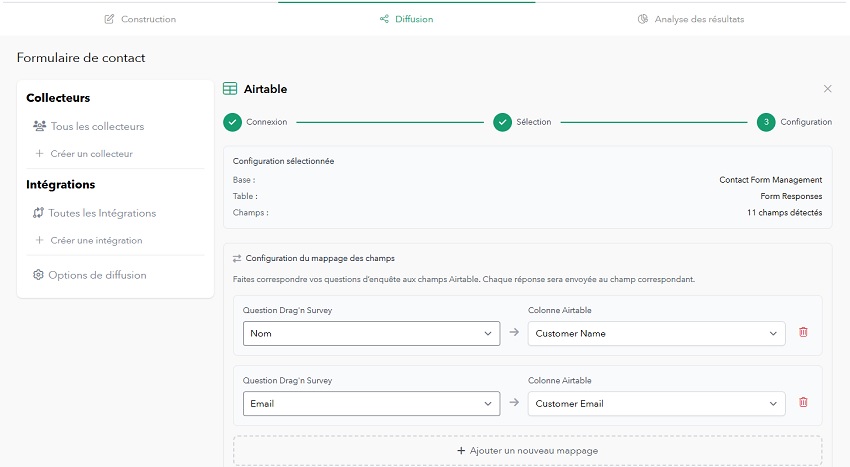Click the 11 champs détectés text
The image size is (850, 467).
click(x=784, y=213)
